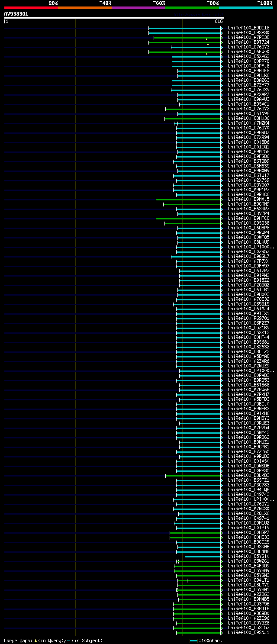Open the UniRef100_A7NZK4 hit
Screen dimensions: 277x644
[x=248, y=123]
